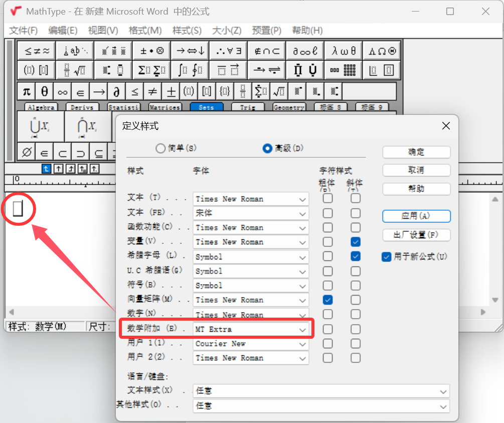504x423 pixels.
Task: Toggle the 用于新公式(U) checkbox
Action: pyautogui.click(x=386, y=257)
